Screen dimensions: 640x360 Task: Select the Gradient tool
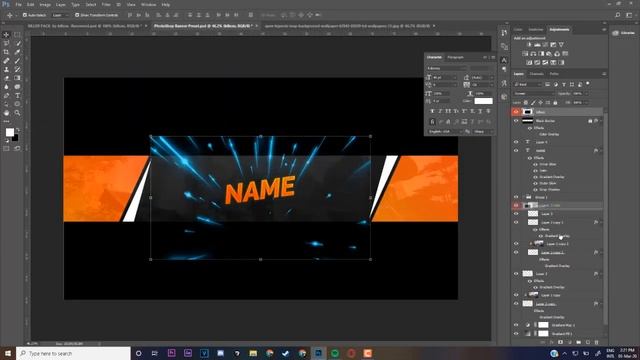click(17, 78)
